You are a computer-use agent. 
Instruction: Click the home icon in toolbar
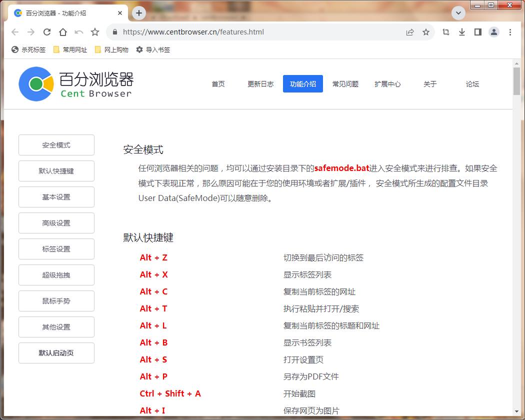(63, 32)
